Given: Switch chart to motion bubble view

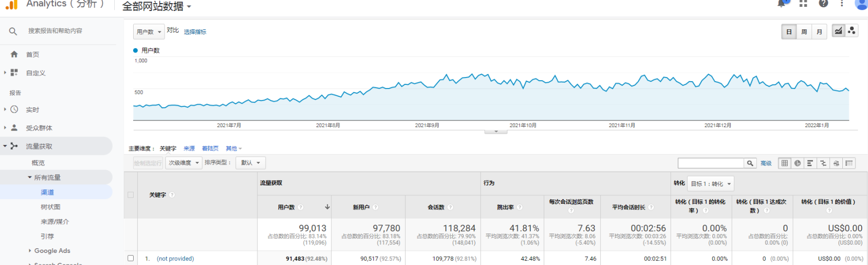Looking at the screenshot, I should [x=852, y=31].
